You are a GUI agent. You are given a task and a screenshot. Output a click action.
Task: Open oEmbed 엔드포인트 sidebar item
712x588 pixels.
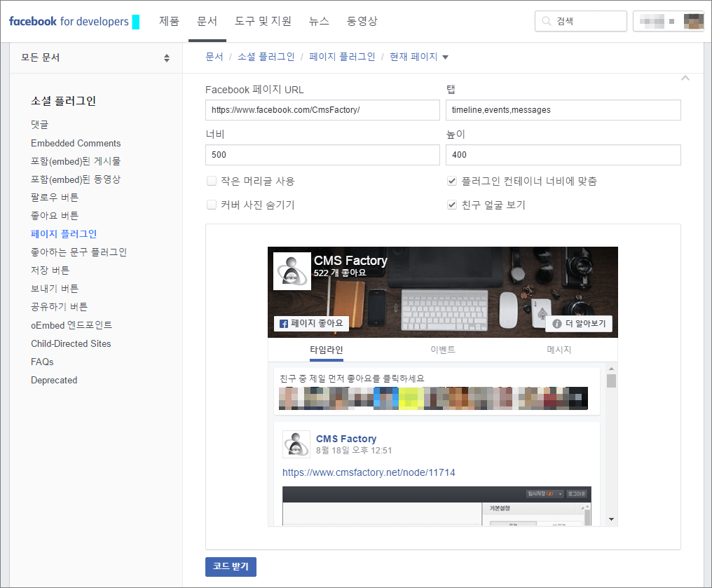[71, 325]
